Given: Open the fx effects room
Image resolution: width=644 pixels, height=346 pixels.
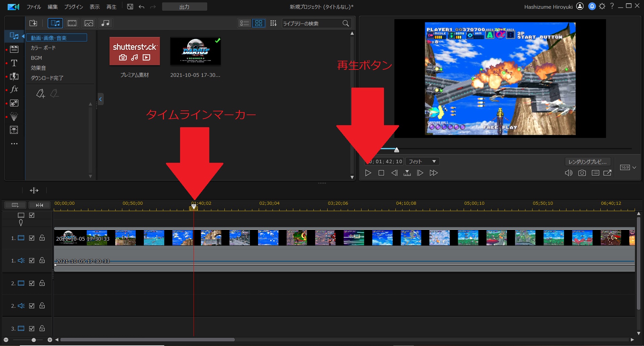Looking at the screenshot, I should 14,90.
